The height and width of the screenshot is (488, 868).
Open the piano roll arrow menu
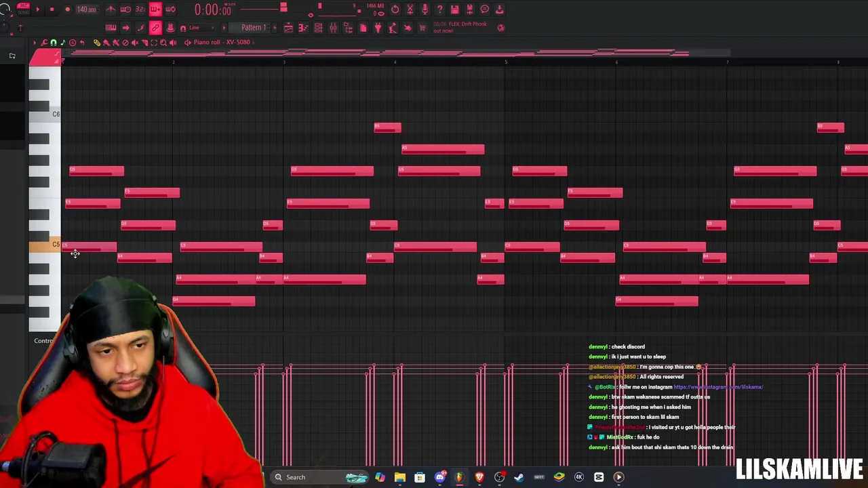35,42
